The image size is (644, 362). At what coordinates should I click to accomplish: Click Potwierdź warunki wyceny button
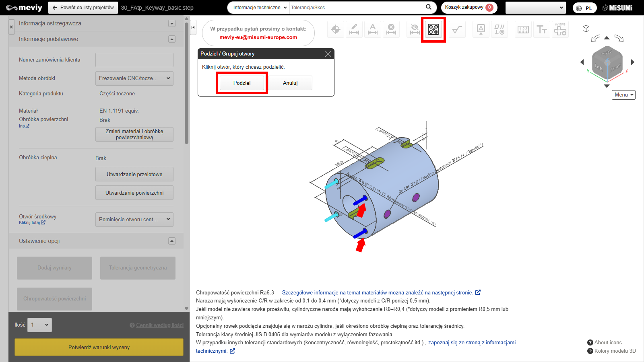pos(99,347)
